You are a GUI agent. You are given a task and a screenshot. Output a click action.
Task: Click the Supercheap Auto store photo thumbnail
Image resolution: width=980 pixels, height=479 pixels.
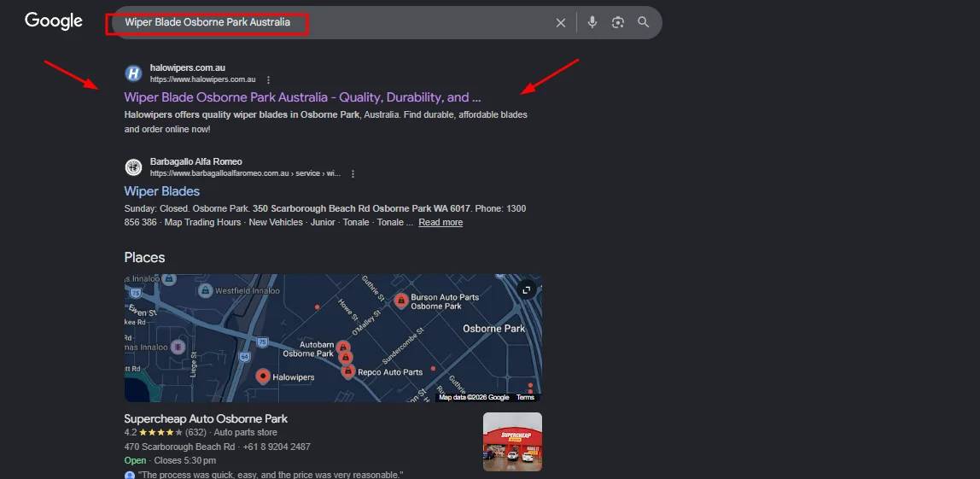512,441
